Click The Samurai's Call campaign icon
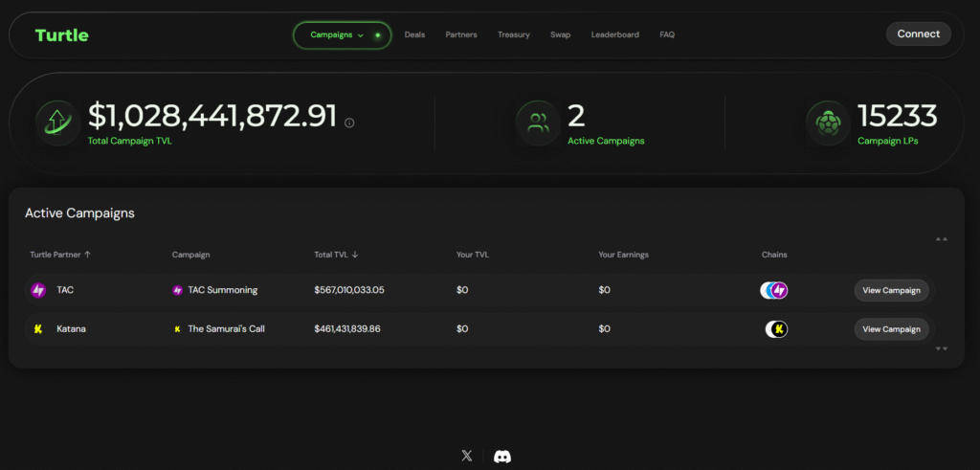Screen dimensions: 980x470 177,328
